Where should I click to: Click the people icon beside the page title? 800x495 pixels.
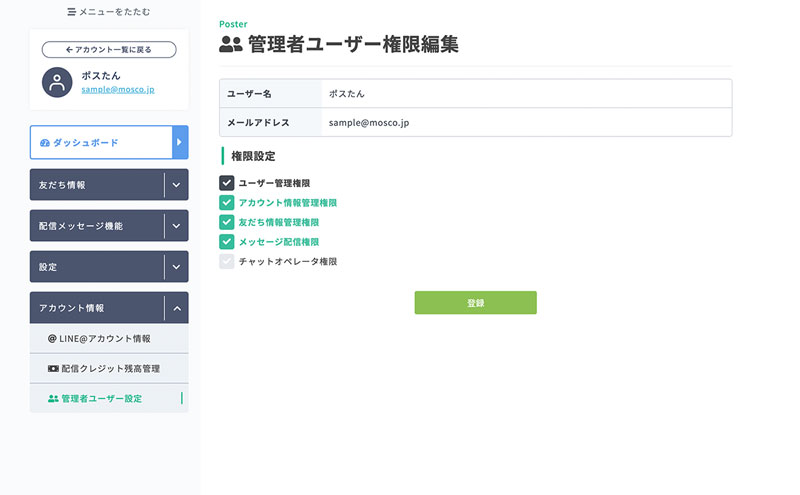[x=231, y=44]
